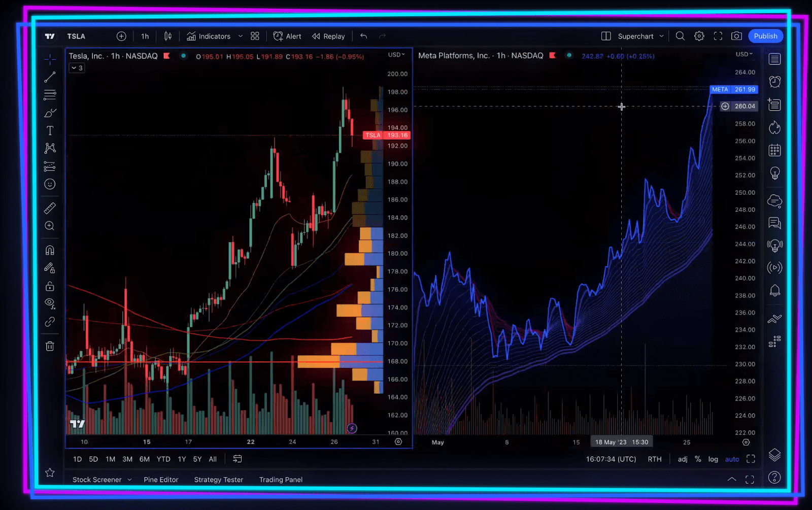The width and height of the screenshot is (812, 510).
Task: Expand the Indicators favorites chevron
Action: (241, 36)
